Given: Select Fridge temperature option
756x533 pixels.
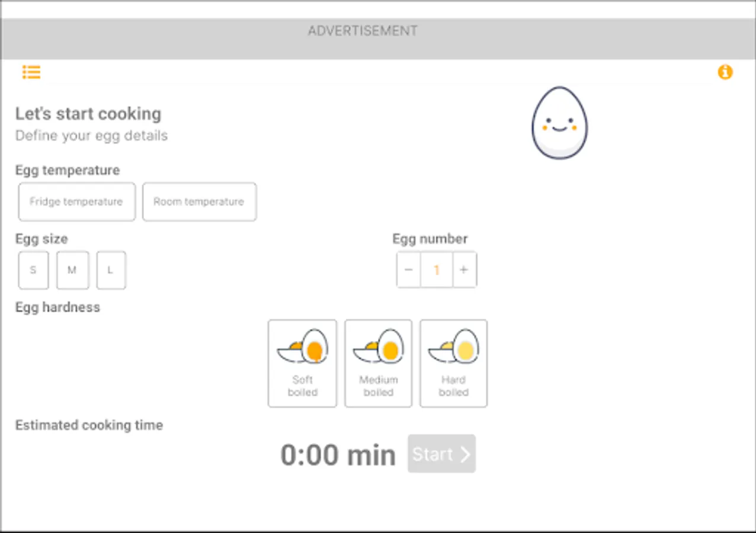Looking at the screenshot, I should [76, 202].
